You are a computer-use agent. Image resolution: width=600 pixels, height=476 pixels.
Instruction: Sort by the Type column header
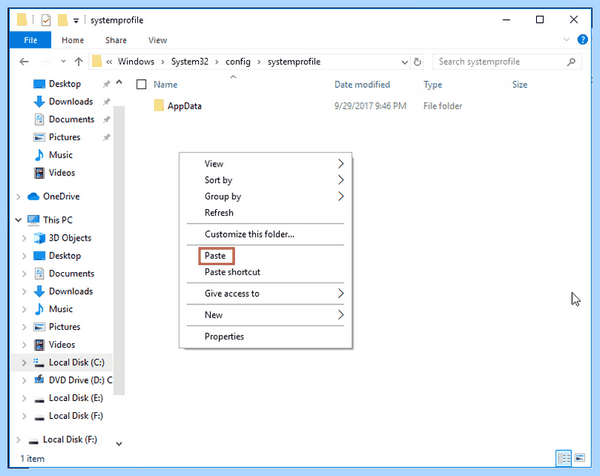[x=433, y=85]
